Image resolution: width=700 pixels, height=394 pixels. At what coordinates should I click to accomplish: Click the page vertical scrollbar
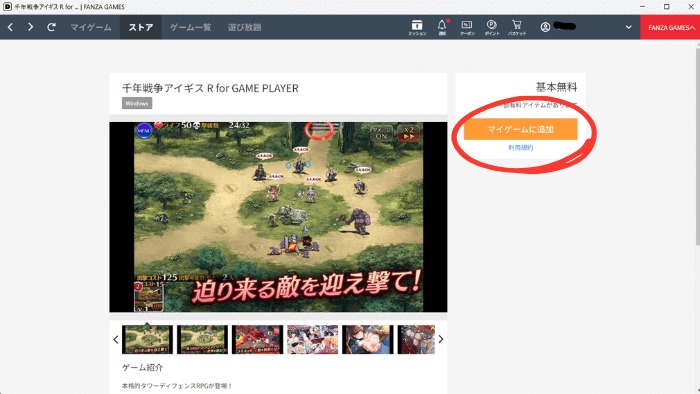point(697,147)
